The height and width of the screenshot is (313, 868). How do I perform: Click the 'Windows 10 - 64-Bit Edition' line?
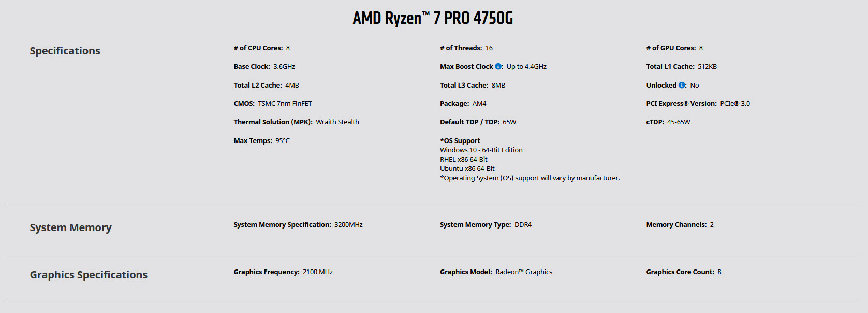point(481,150)
